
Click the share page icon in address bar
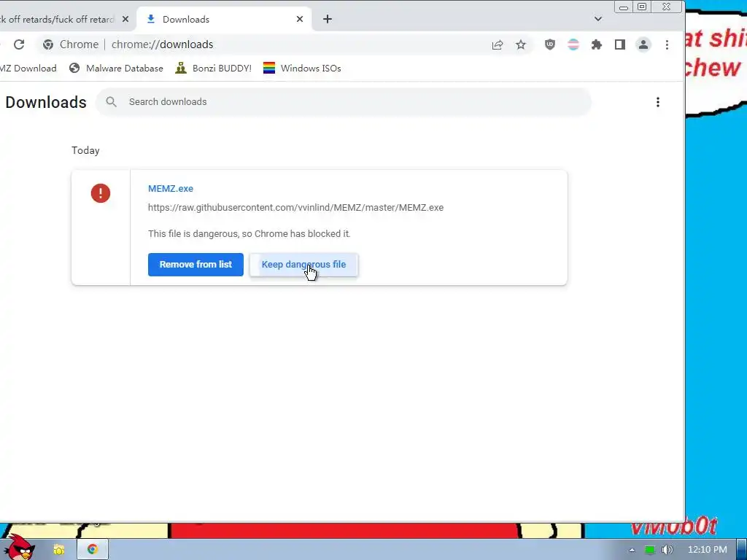498,44
